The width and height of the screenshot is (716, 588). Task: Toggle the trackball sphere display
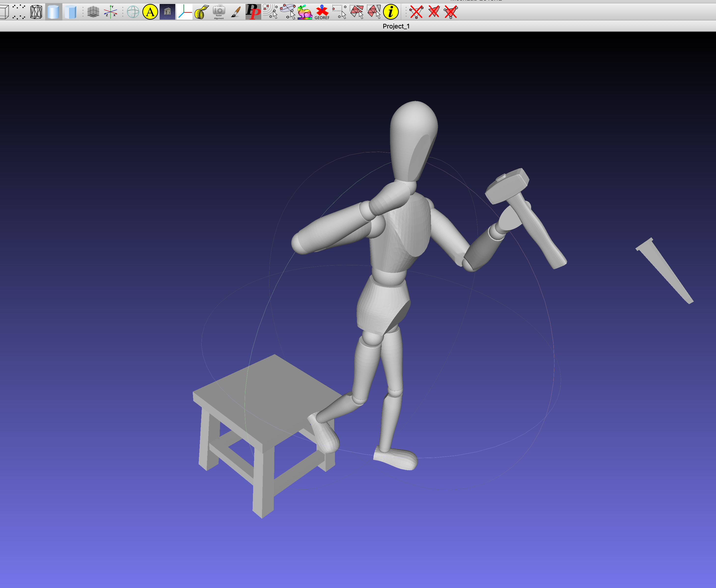(133, 12)
